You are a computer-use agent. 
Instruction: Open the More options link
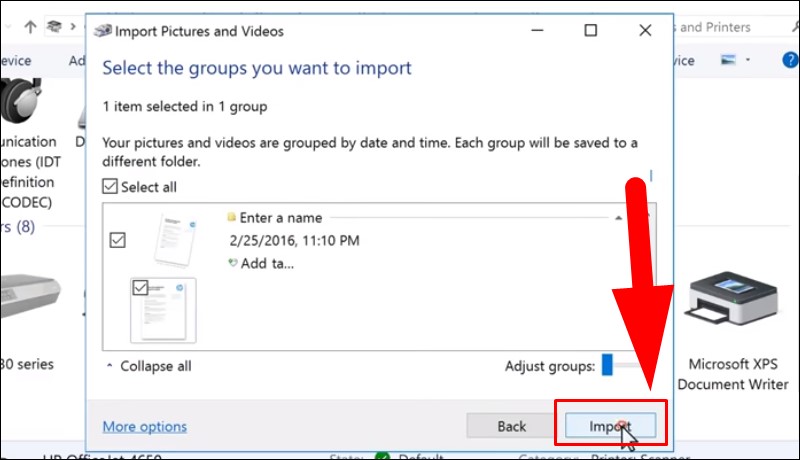(145, 426)
